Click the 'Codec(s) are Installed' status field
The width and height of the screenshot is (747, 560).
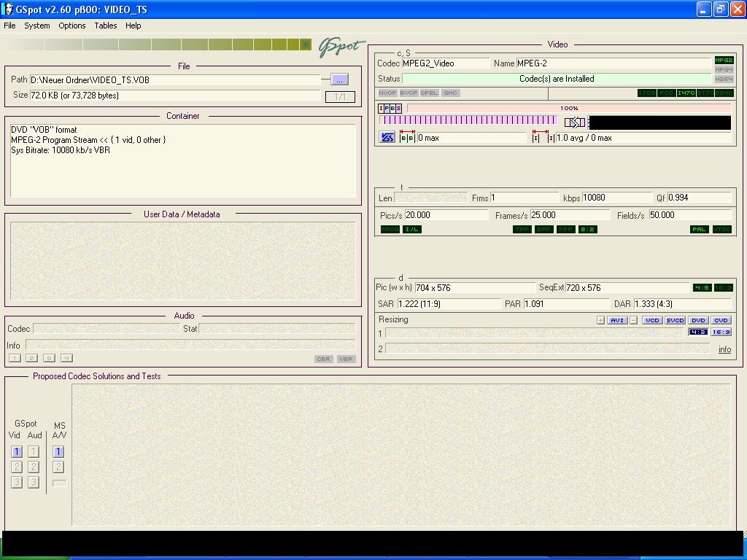tap(557, 79)
